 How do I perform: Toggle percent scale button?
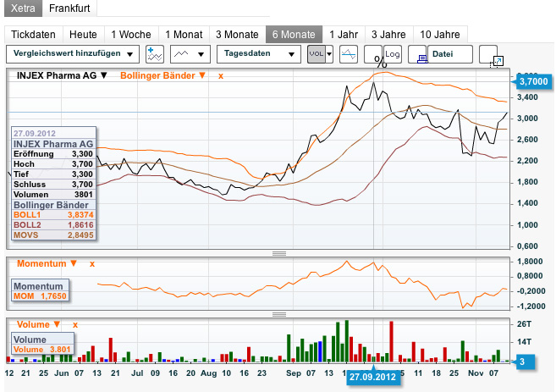click(x=373, y=54)
